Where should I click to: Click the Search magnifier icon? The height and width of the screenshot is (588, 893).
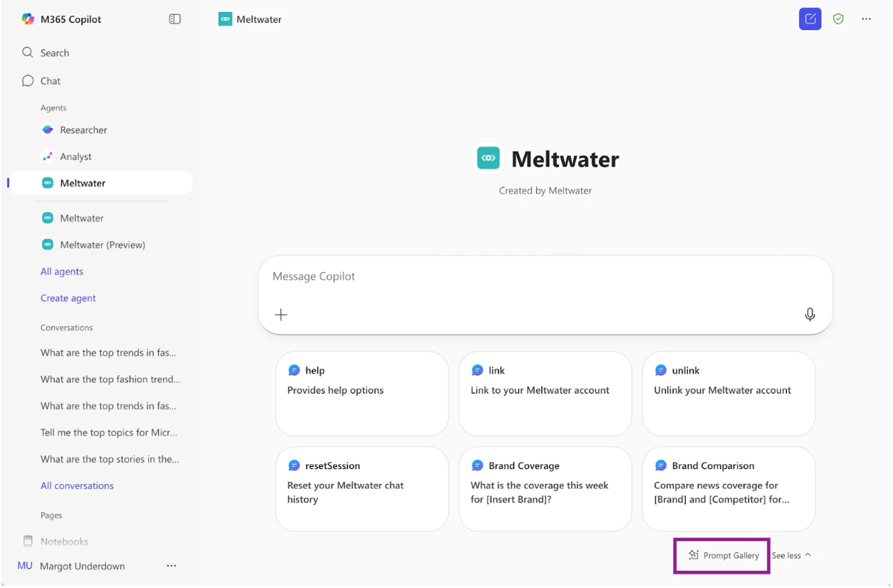pos(28,53)
